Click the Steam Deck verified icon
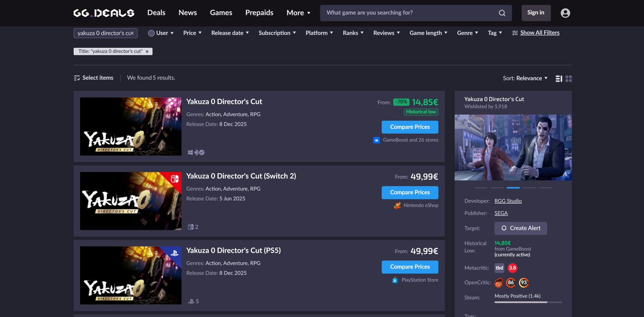 coord(202,152)
